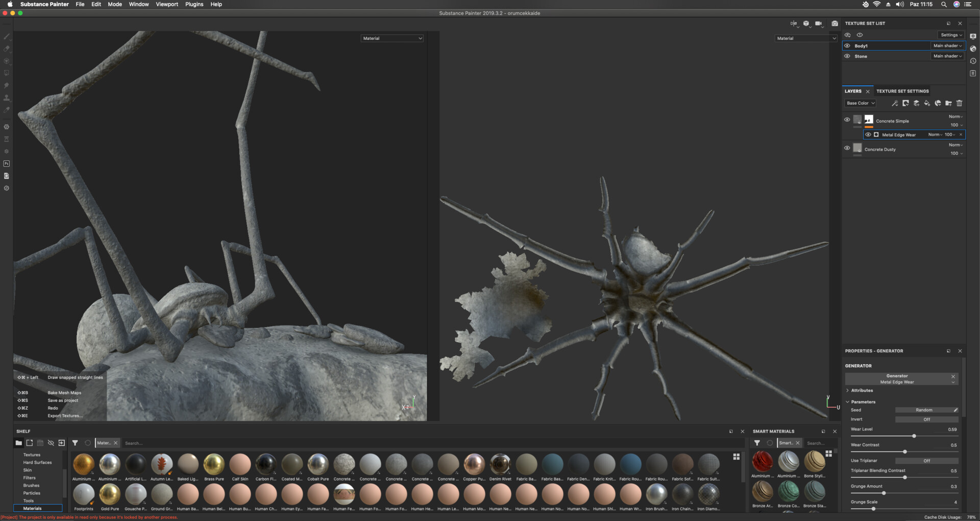Open blend mode dropdown of Concrete Dusty
The image size is (980, 521).
pyautogui.click(x=955, y=145)
